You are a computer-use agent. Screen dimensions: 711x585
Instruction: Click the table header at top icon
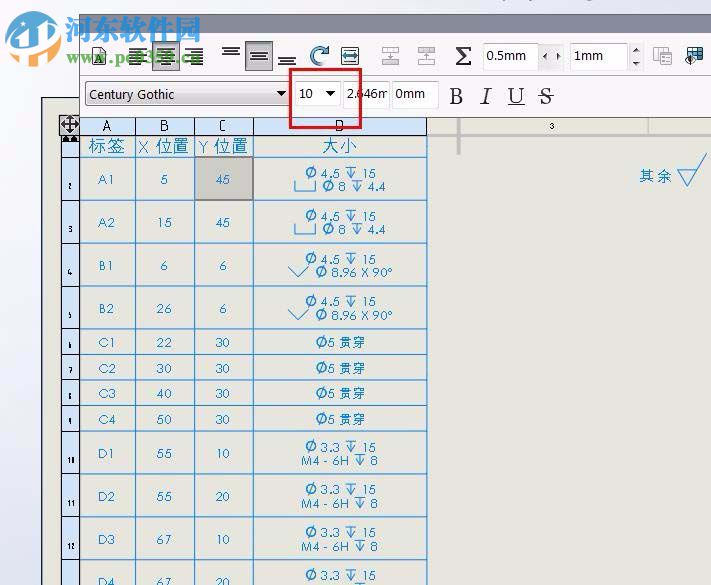tap(390, 56)
